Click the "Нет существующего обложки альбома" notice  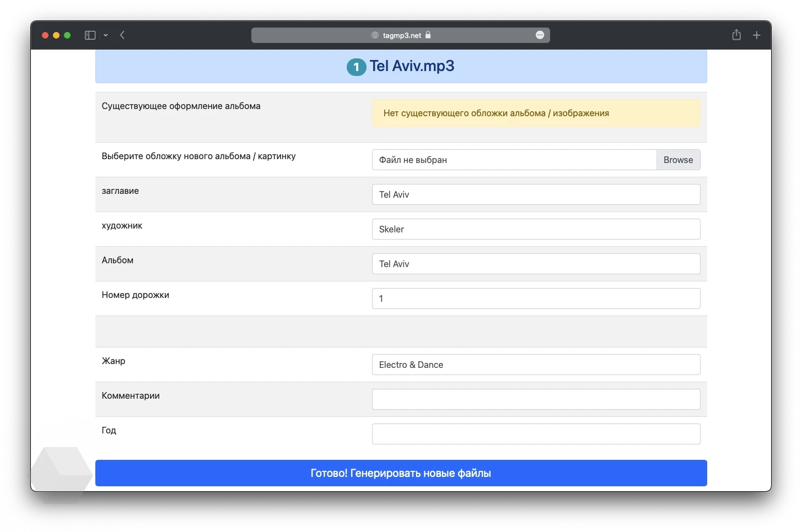(x=536, y=113)
